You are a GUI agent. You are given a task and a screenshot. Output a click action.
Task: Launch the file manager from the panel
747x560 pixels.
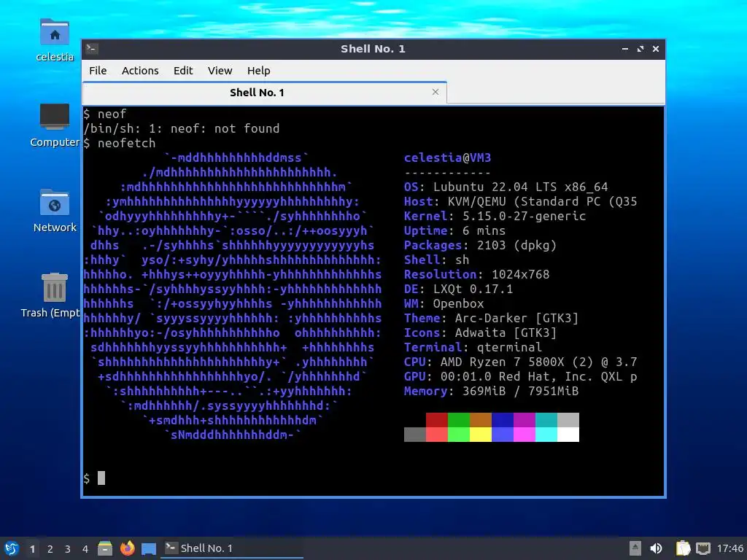[105, 548]
